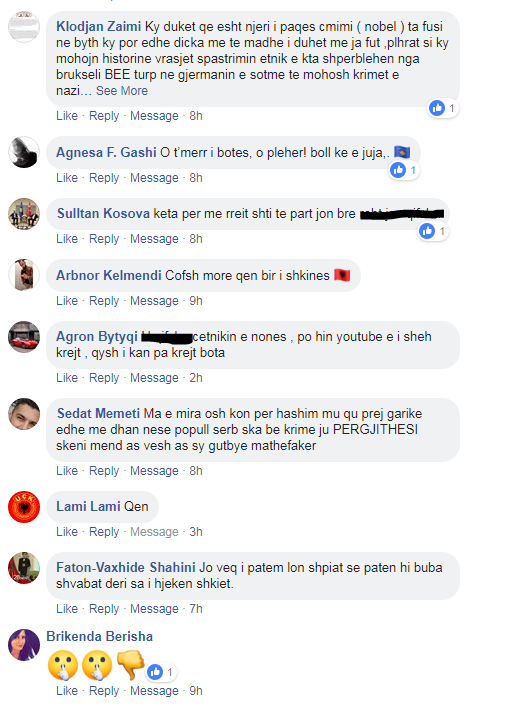This screenshot has width=513, height=711.
Task: Open Arbnor Kelmendi's profile name link
Action: pyautogui.click(x=109, y=275)
